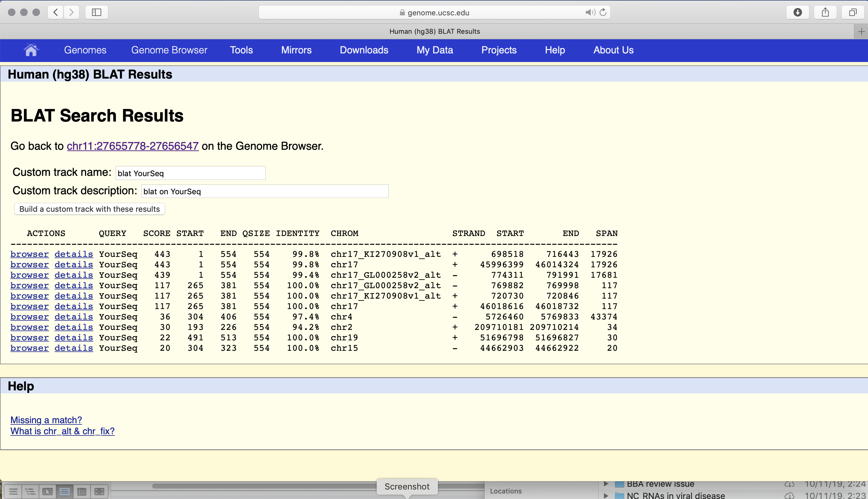Image resolution: width=868 pixels, height=499 pixels.
Task: Expand the NC_RNAs in viral disease folder
Action: point(606,496)
